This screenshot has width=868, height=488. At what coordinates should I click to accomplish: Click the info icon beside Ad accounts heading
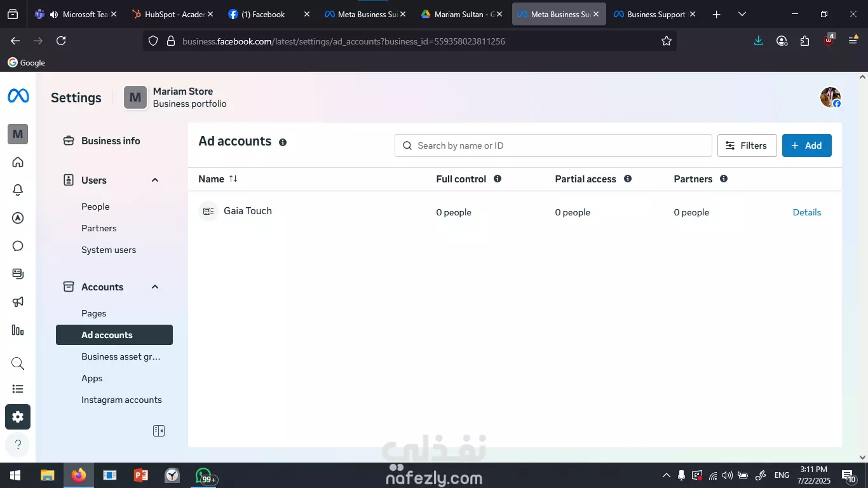(x=283, y=142)
